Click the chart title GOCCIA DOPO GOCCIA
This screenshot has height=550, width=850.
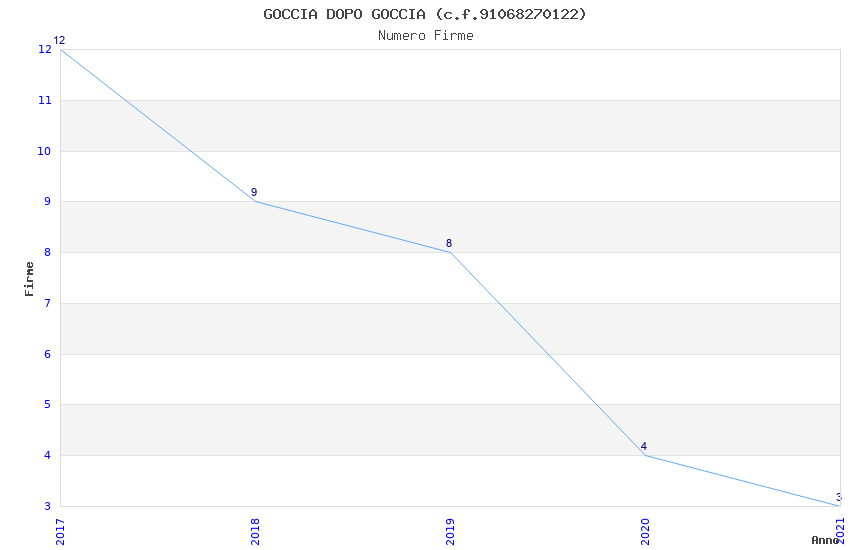(425, 14)
